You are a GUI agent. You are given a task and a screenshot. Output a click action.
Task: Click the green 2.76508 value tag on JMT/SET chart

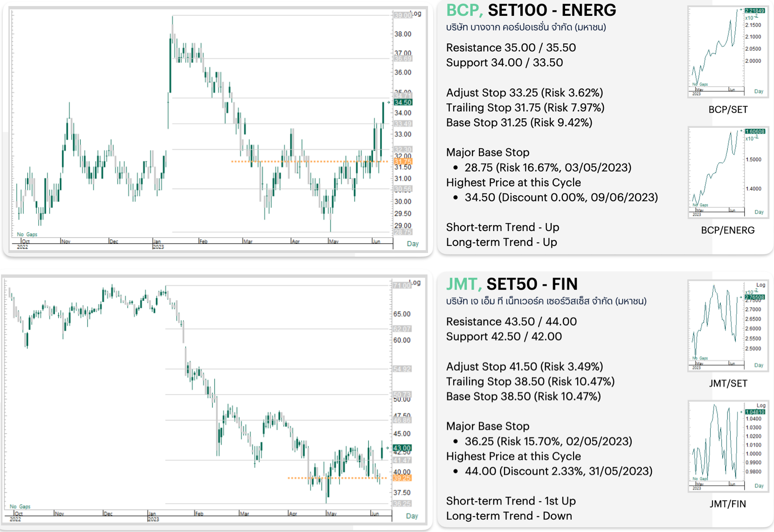(x=755, y=297)
